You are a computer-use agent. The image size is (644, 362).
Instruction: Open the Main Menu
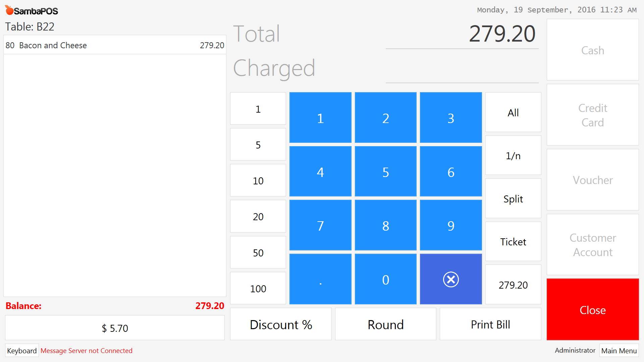(x=619, y=350)
